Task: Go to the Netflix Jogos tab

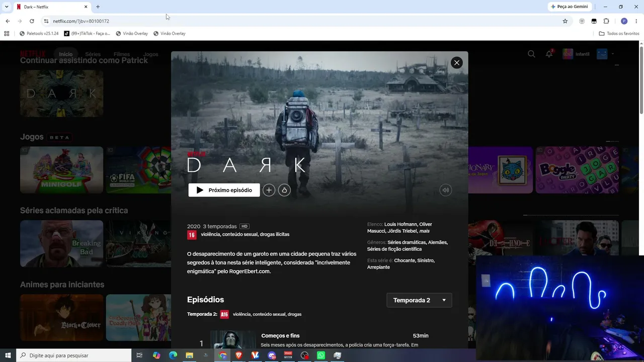Action: click(150, 54)
